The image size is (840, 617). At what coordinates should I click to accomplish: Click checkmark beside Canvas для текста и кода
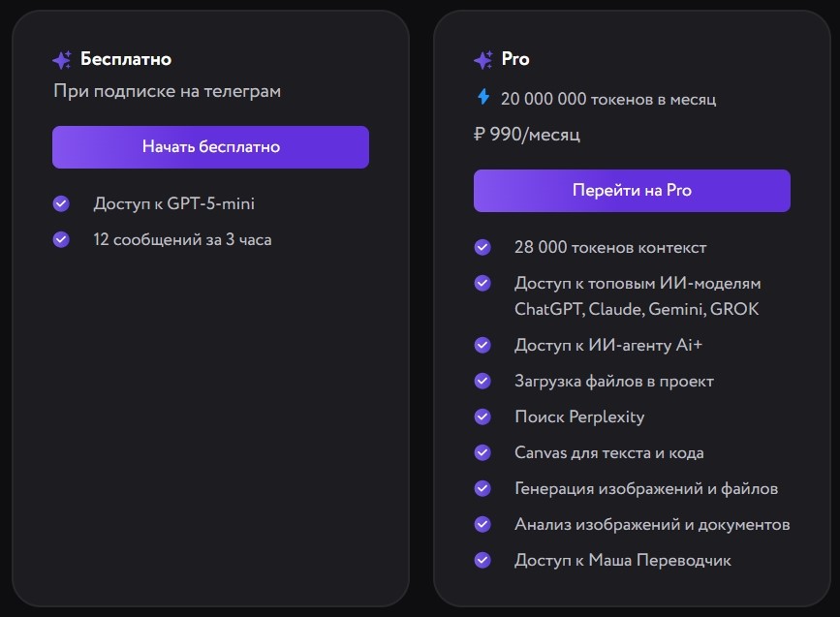[482, 452]
